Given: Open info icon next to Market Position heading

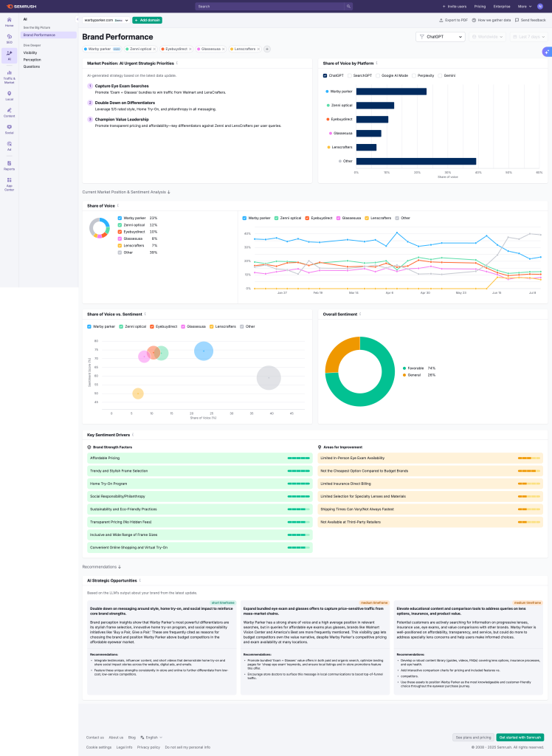Looking at the screenshot, I should point(177,63).
